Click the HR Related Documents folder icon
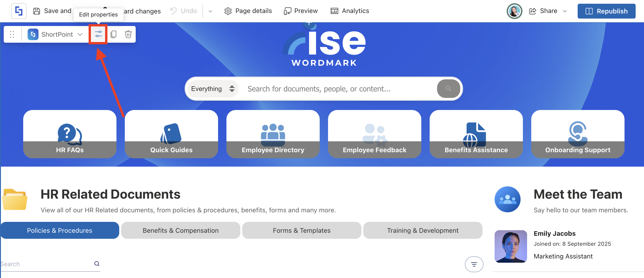Viewport: 644px width, 278px height. click(15, 200)
